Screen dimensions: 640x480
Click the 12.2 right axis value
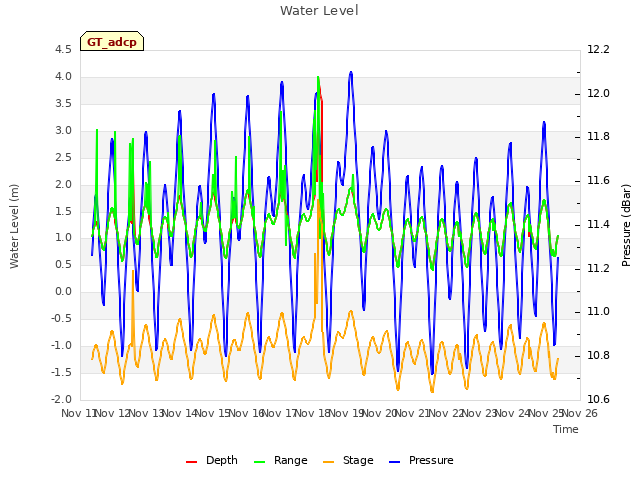598,50
